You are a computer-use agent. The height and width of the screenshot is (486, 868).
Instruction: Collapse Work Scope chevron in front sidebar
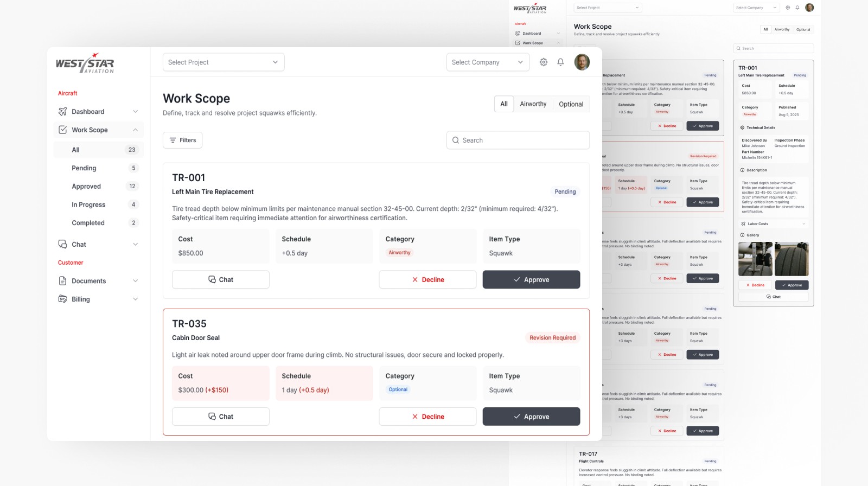(135, 130)
